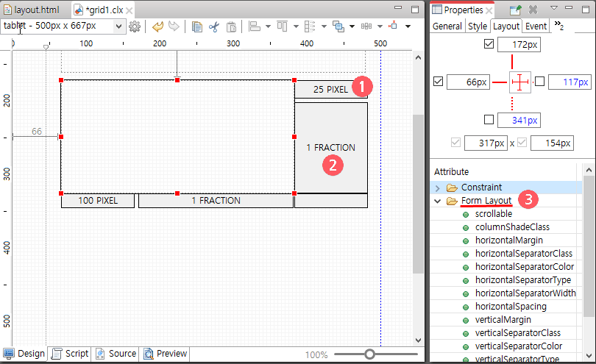Click the Preview tab magnifier icon

pyautogui.click(x=149, y=354)
